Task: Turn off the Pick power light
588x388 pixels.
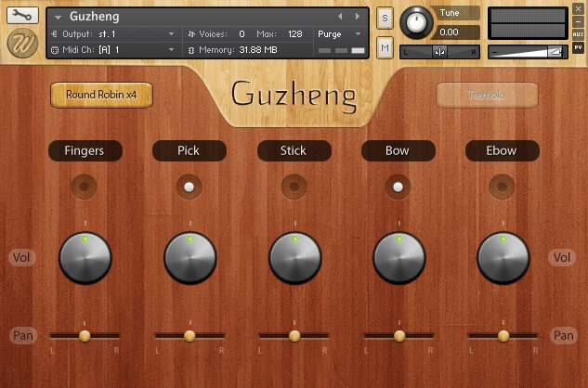Action: coord(189,187)
